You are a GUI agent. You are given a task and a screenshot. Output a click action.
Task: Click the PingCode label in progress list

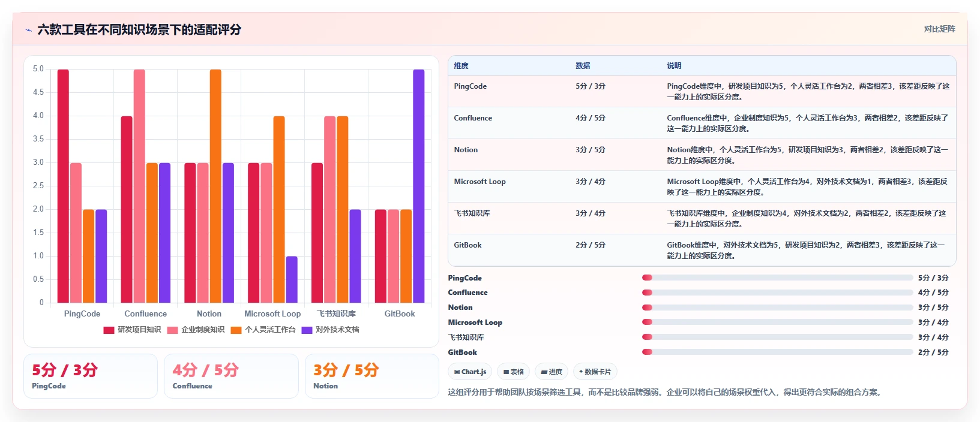(x=465, y=278)
